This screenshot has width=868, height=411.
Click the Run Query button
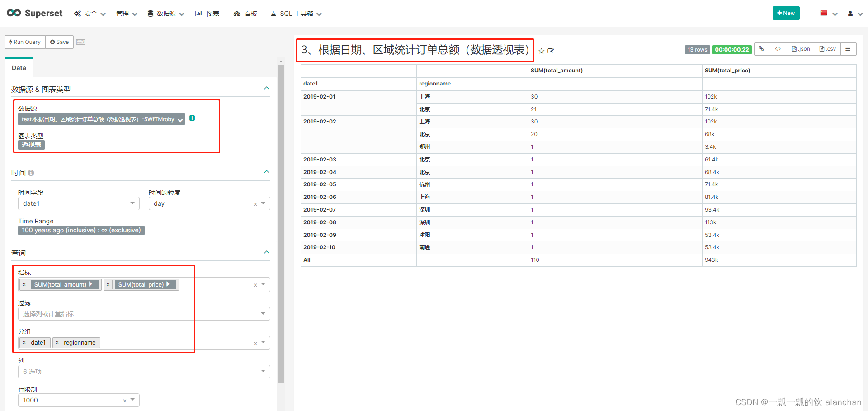click(25, 42)
